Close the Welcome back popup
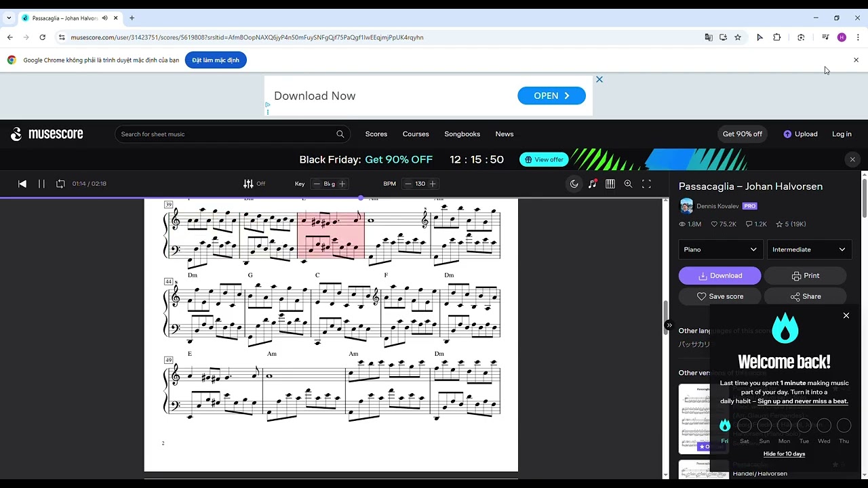Viewport: 868px width, 488px height. coord(846,316)
